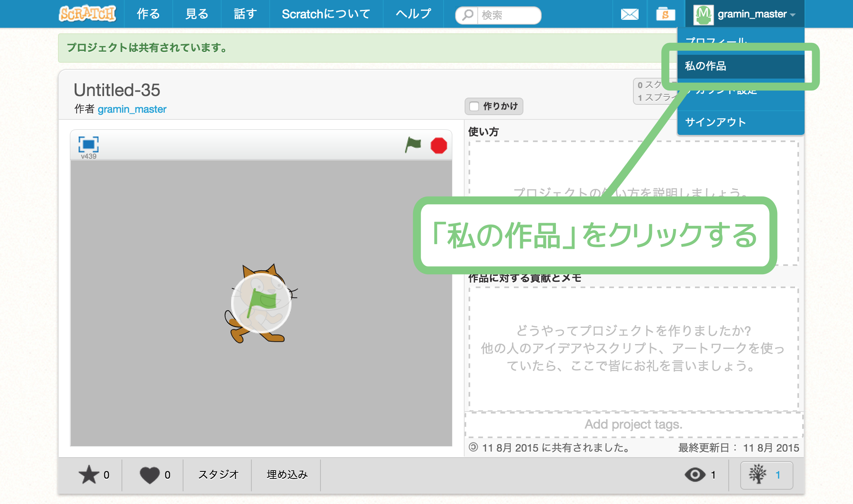Click the green flag above the stage
This screenshot has width=853, height=504.
tap(413, 145)
